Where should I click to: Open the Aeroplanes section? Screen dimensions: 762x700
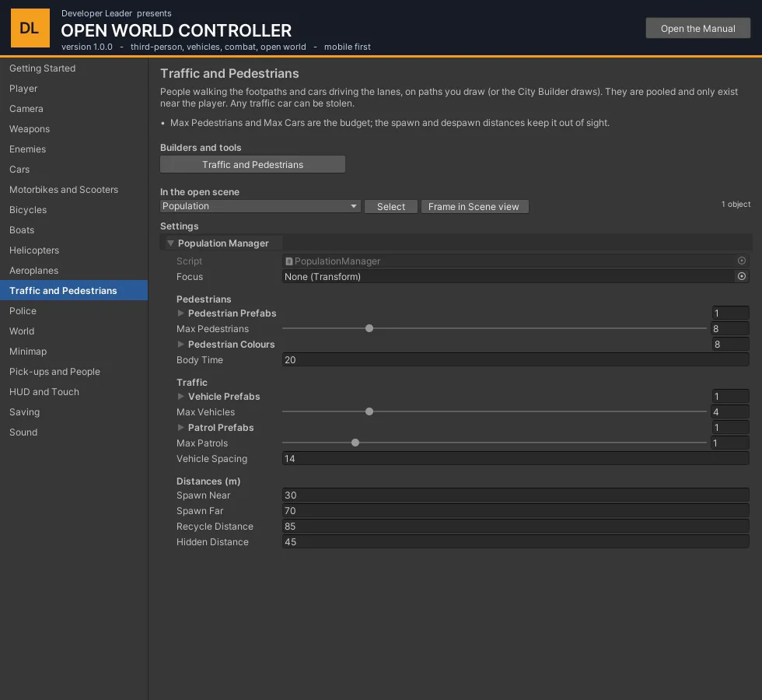[74, 271]
